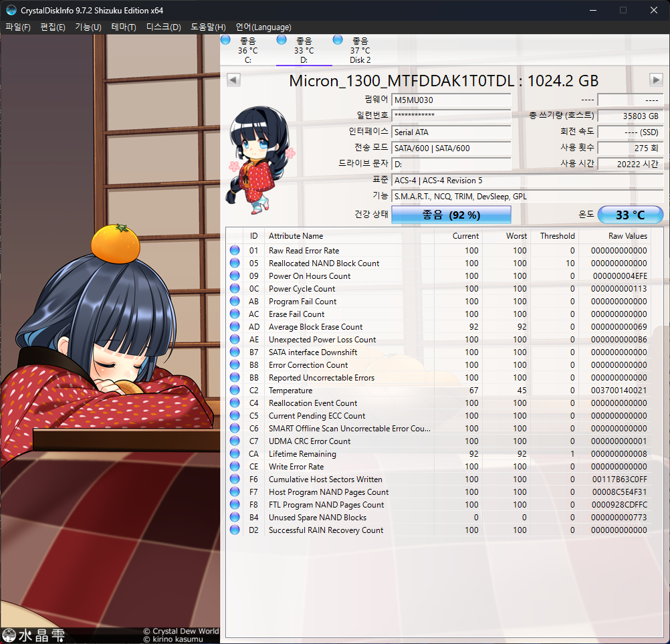Open the 파일(F) menu
The width and height of the screenshot is (670, 644).
[x=18, y=27]
